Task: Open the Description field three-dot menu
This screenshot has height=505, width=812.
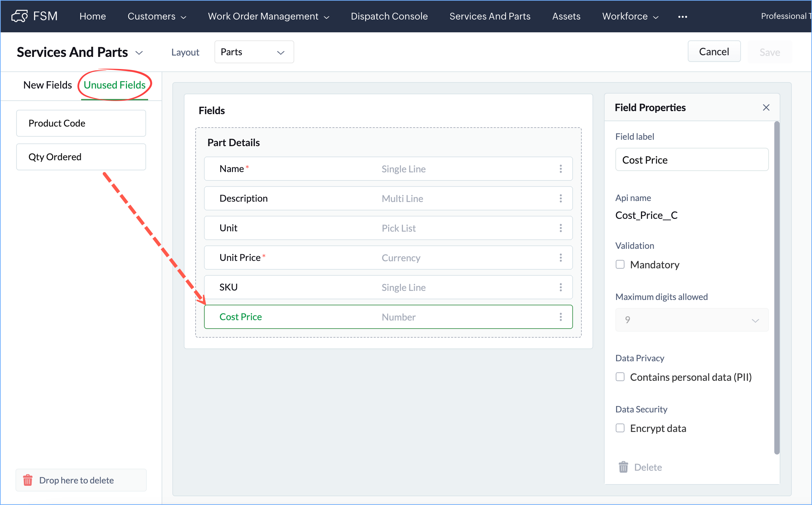Action: pos(561,198)
